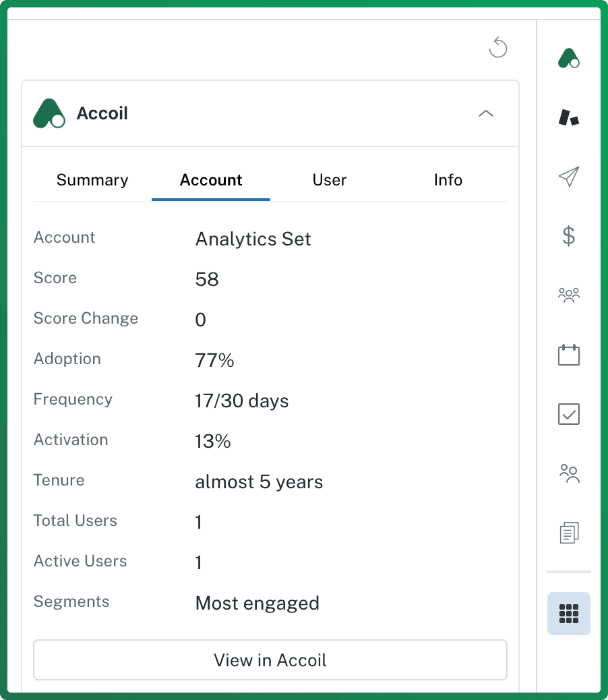Open the dark slanted blocks app icon
The height and width of the screenshot is (700, 608).
pyautogui.click(x=569, y=117)
